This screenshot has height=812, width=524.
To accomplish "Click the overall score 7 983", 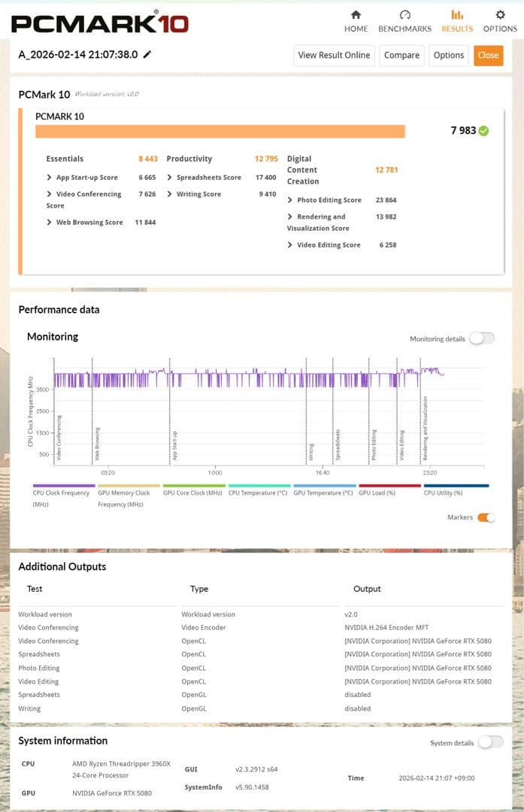I will (463, 131).
